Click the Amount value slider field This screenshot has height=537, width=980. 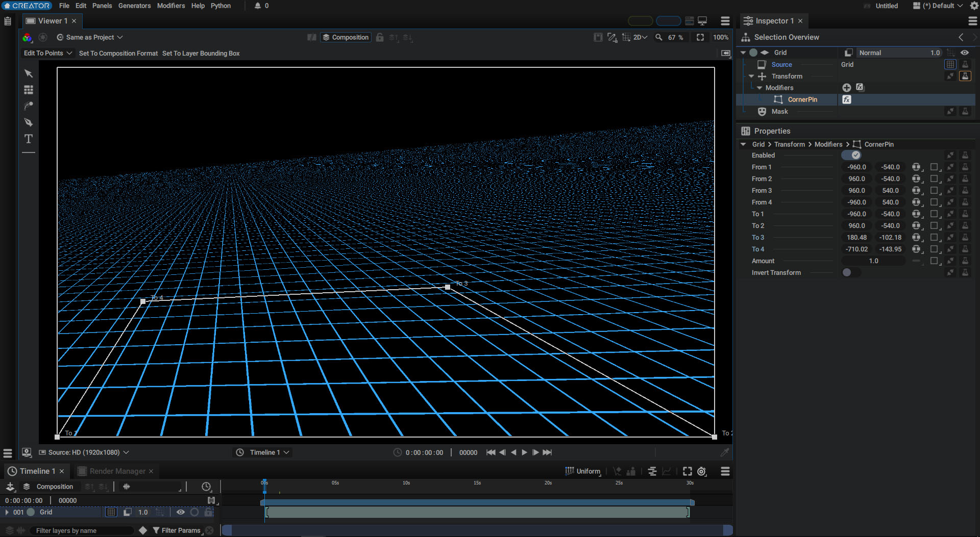873,261
